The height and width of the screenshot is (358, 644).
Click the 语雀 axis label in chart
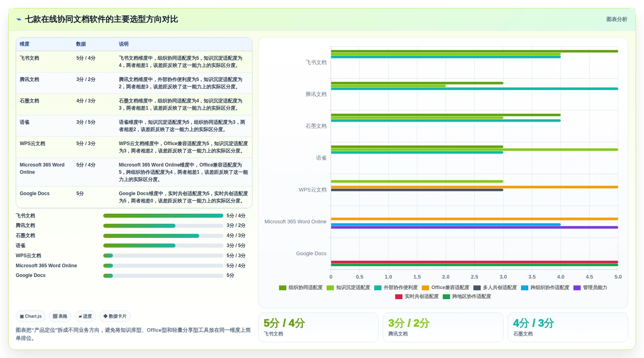321,158
